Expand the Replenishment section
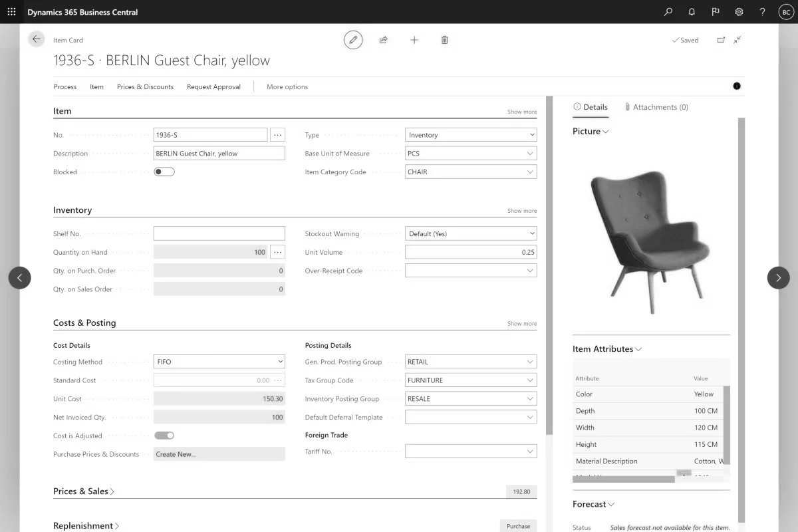798x532 pixels. click(x=86, y=526)
